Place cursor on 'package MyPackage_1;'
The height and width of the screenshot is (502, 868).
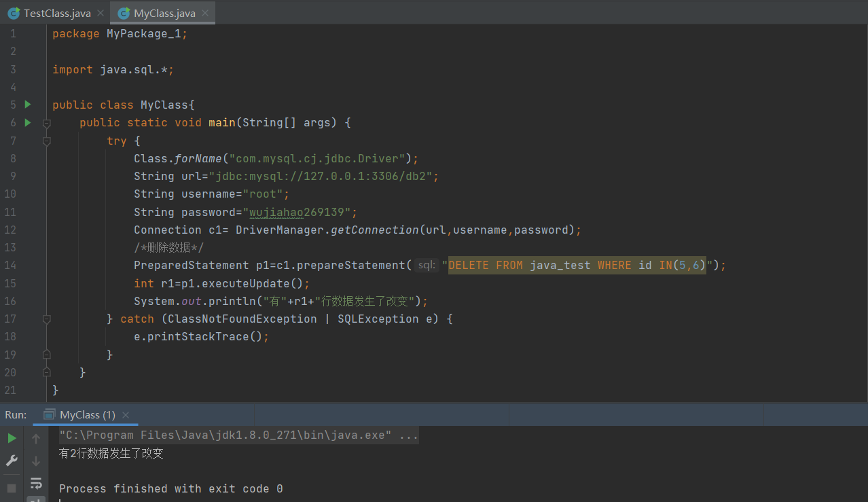[120, 34]
